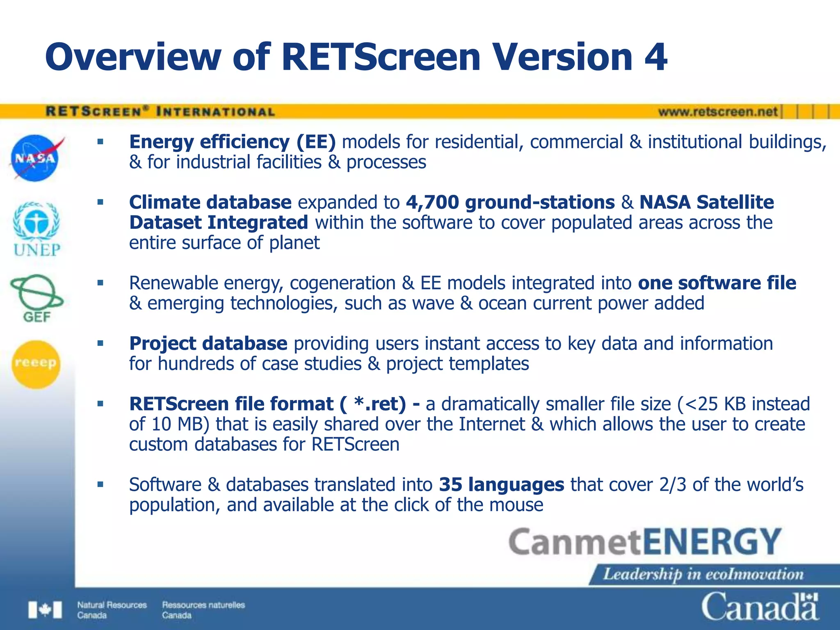Click the Canada wordmark logo
The image size is (840, 630).
click(760, 606)
